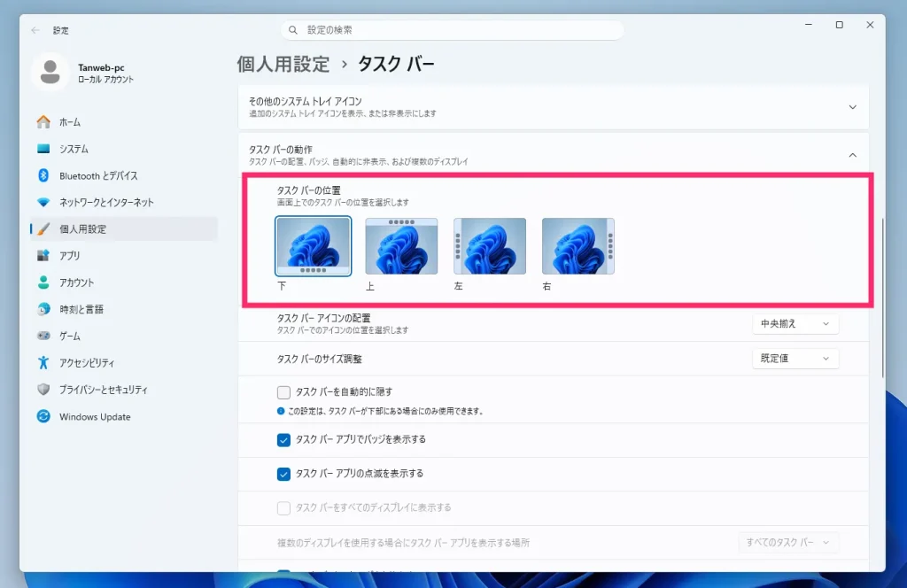The image size is (907, 588).
Task: Enable タスク バーを自動的に隠す checkbox
Action: coord(283,392)
